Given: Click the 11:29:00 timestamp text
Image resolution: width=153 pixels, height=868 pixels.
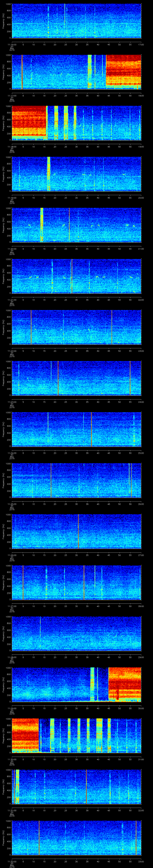Looking at the screenshot, I should [12, 708].
